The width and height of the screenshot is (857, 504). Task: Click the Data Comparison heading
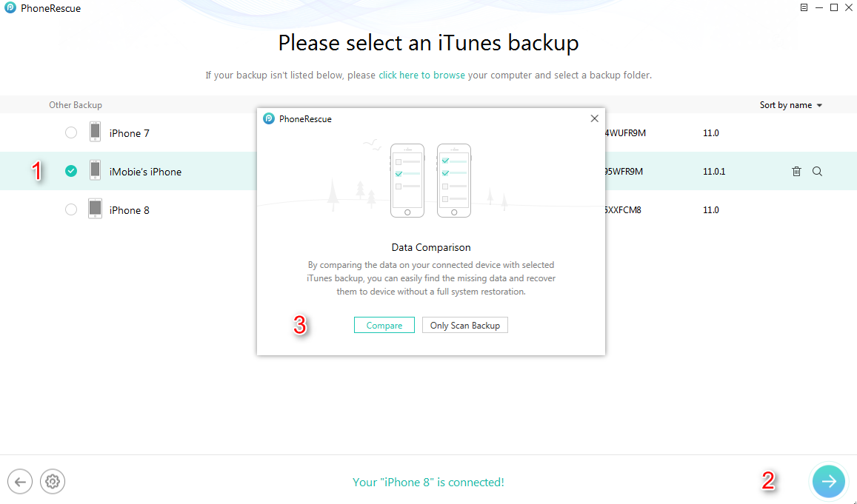(x=430, y=247)
